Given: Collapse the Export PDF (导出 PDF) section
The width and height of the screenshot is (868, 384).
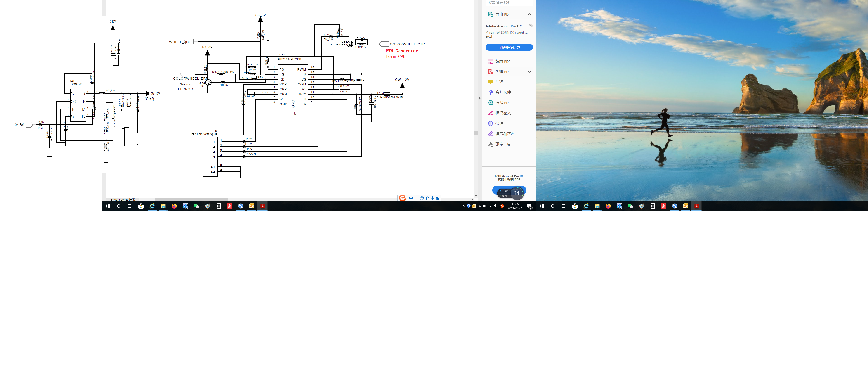Looking at the screenshot, I should pos(529,14).
